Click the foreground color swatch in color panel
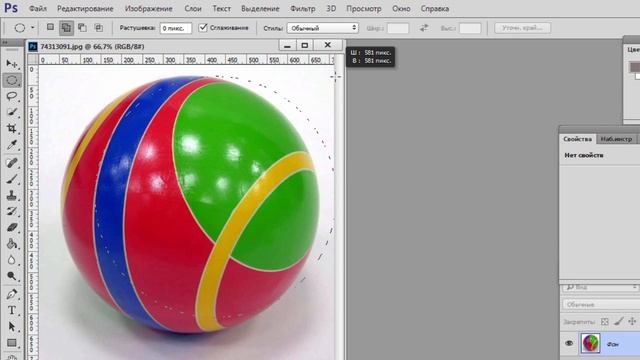The image size is (640, 360). coord(635,67)
